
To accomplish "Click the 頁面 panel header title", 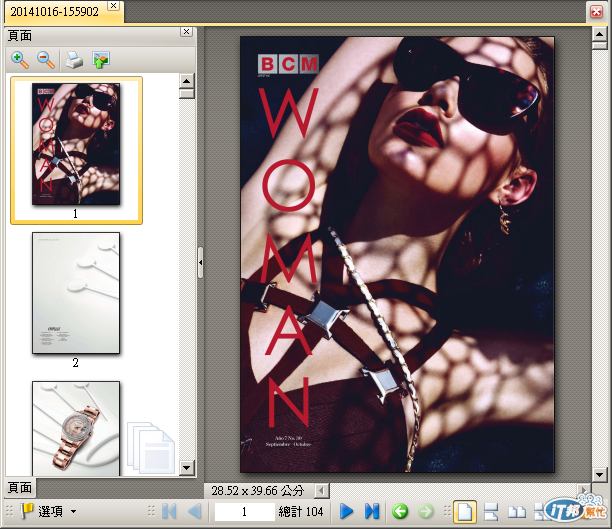I will (20, 36).
